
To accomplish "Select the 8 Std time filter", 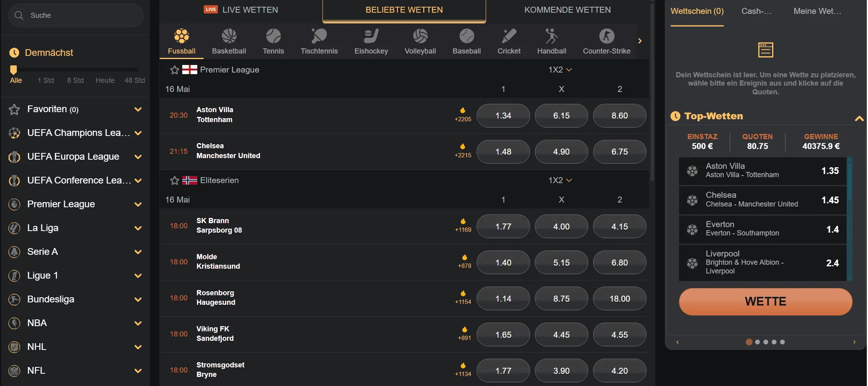I will tap(75, 80).
